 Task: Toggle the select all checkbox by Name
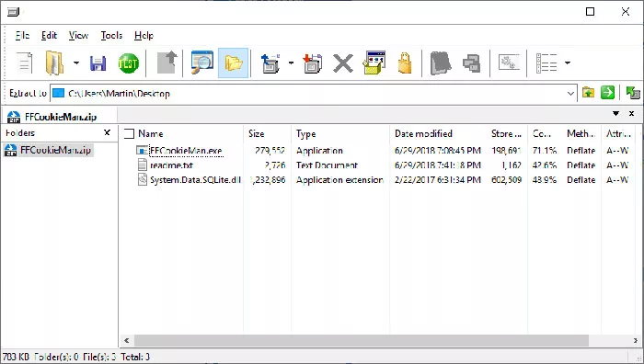[x=130, y=134]
